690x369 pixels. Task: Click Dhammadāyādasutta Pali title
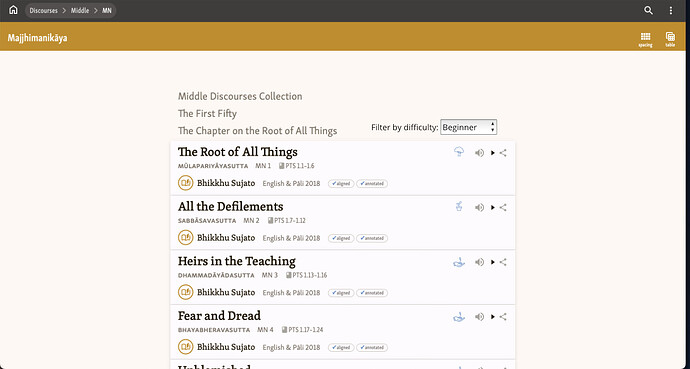[216, 275]
